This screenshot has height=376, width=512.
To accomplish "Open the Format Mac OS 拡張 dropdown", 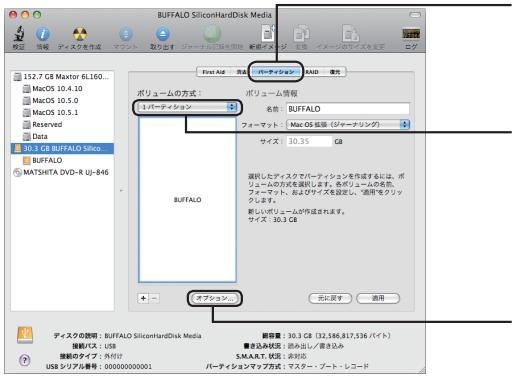I will pyautogui.click(x=348, y=125).
